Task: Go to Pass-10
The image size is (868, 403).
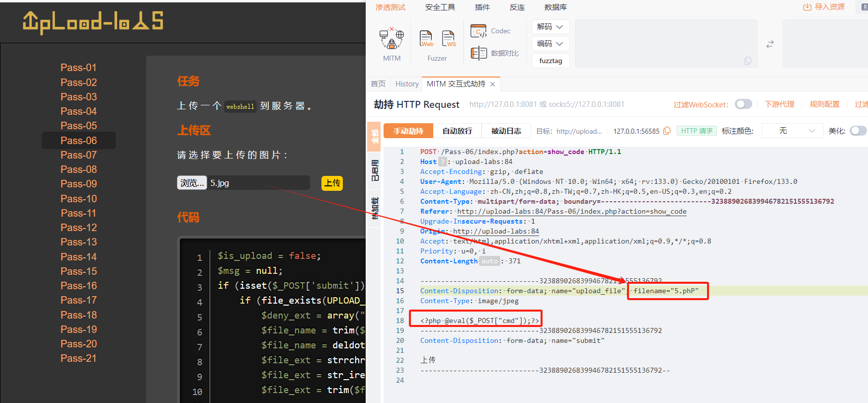Action: pyautogui.click(x=79, y=199)
